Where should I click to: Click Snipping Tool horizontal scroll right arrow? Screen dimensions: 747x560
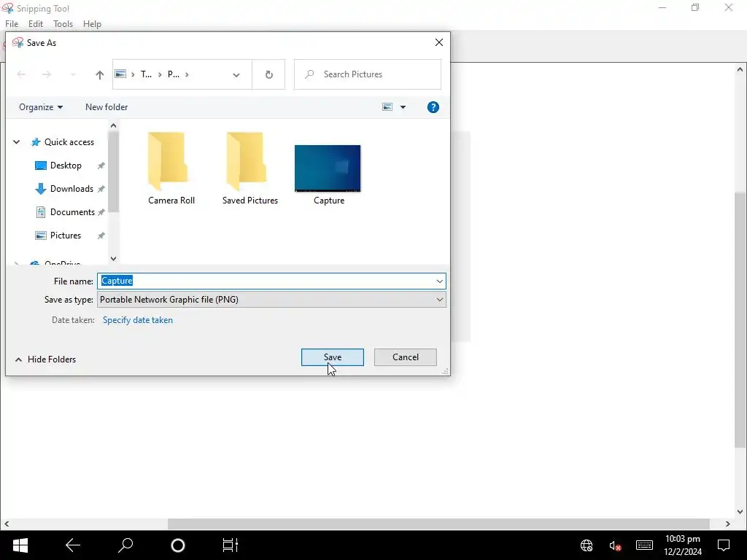pyautogui.click(x=727, y=524)
